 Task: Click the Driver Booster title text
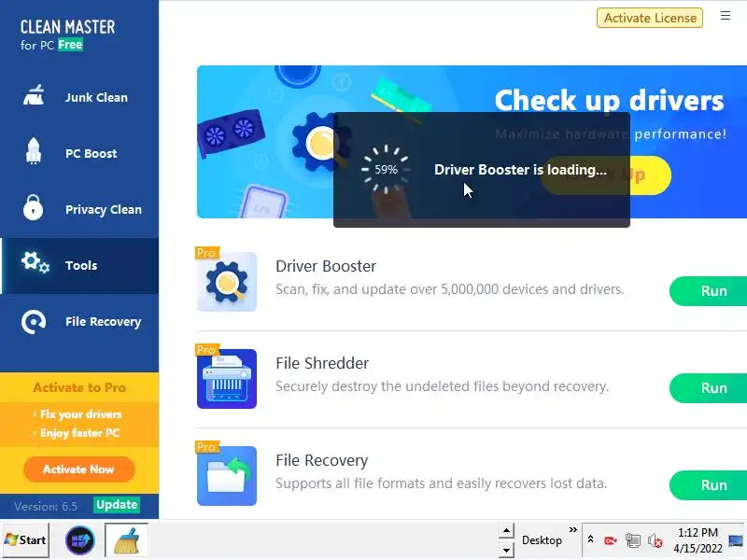[x=326, y=266]
